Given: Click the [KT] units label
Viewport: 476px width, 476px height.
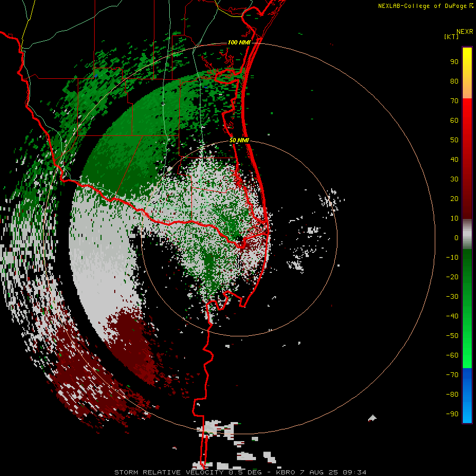Looking at the screenshot, I should coord(452,36).
